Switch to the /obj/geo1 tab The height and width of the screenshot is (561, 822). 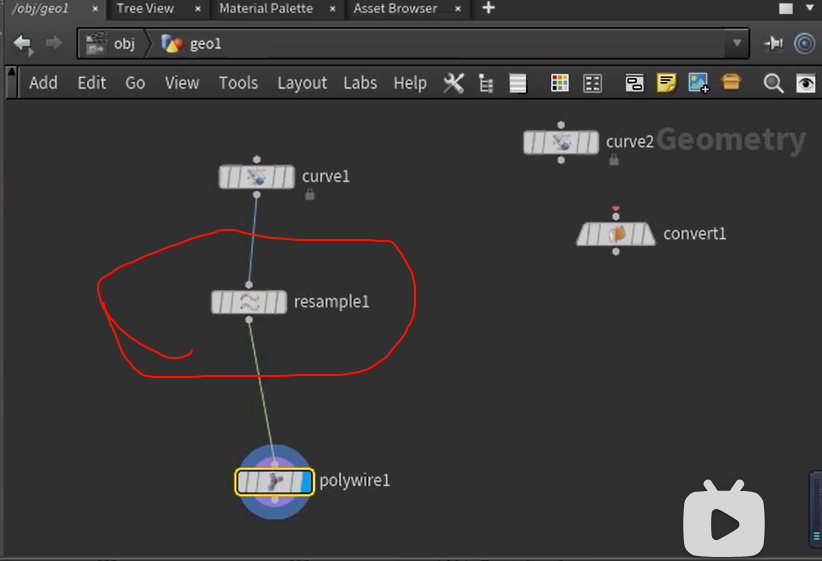click(40, 8)
